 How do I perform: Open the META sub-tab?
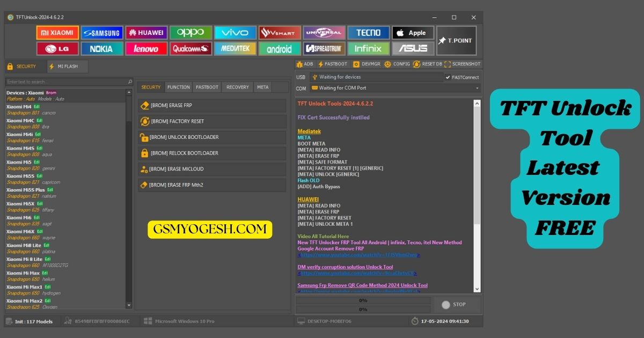(x=263, y=87)
